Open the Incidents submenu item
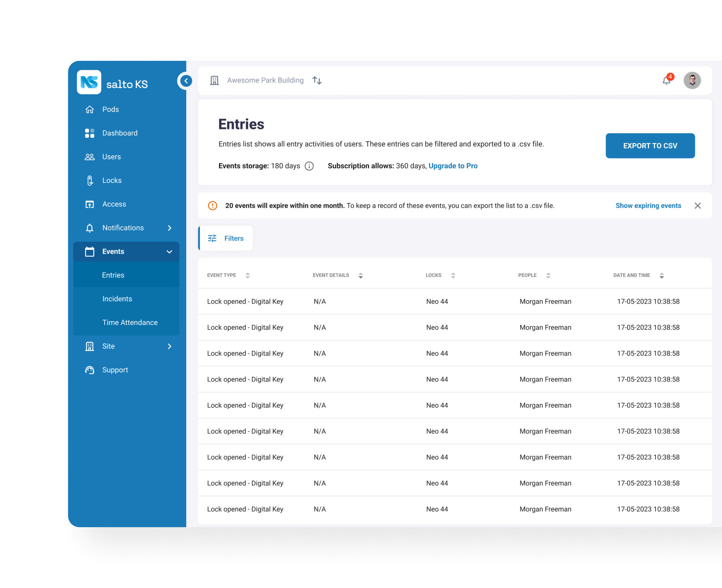Screen dimensions: 722x588 [117, 299]
